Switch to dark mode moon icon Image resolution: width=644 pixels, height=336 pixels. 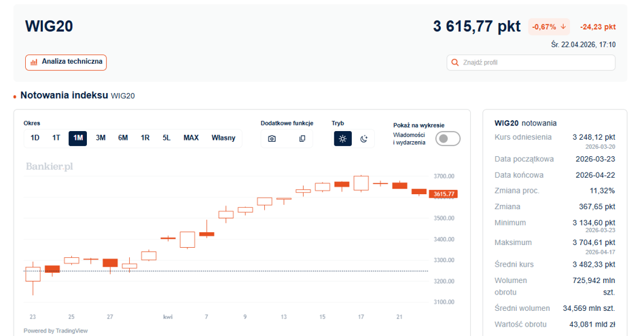point(364,138)
